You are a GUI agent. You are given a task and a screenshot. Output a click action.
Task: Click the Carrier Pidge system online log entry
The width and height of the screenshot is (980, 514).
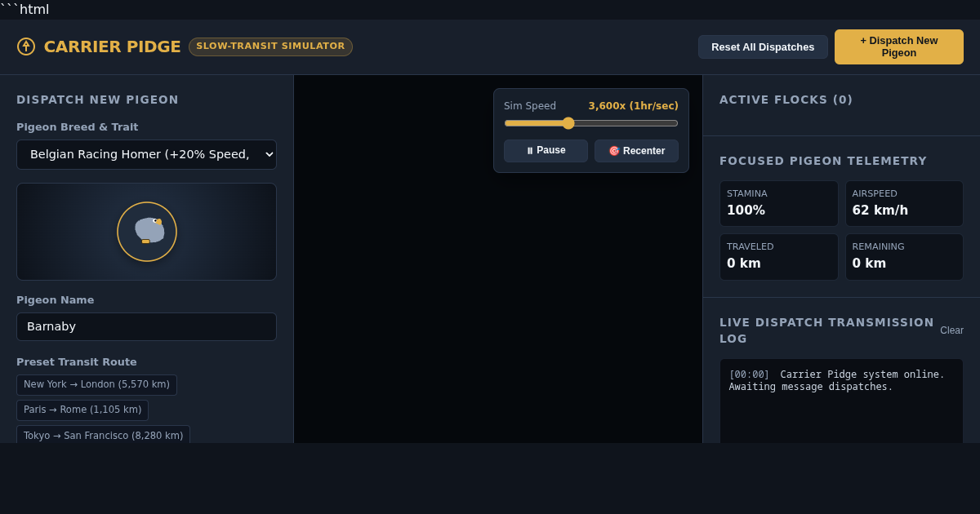pos(837,380)
